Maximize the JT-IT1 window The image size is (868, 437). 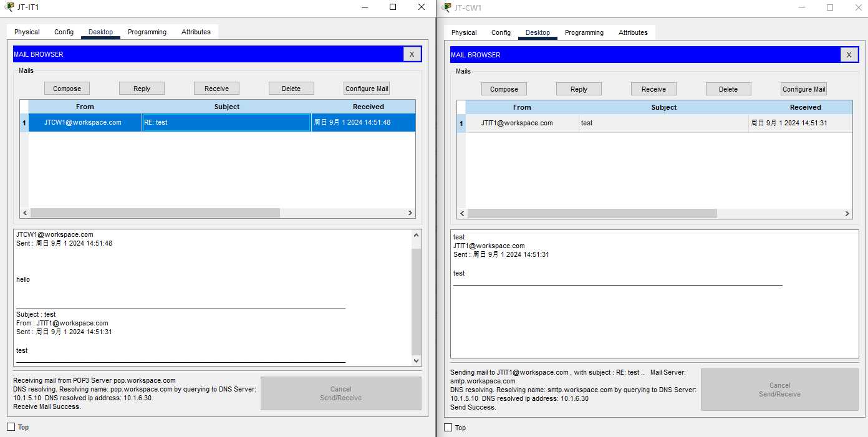coord(393,7)
